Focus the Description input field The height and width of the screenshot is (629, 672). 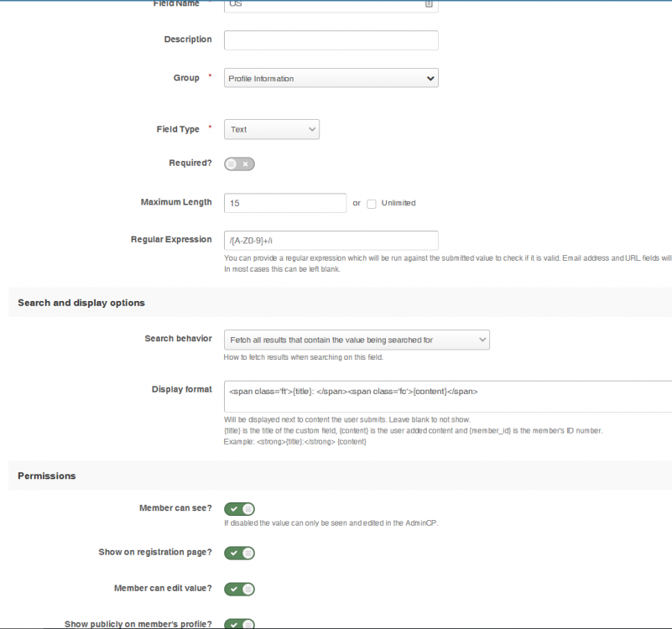[331, 40]
